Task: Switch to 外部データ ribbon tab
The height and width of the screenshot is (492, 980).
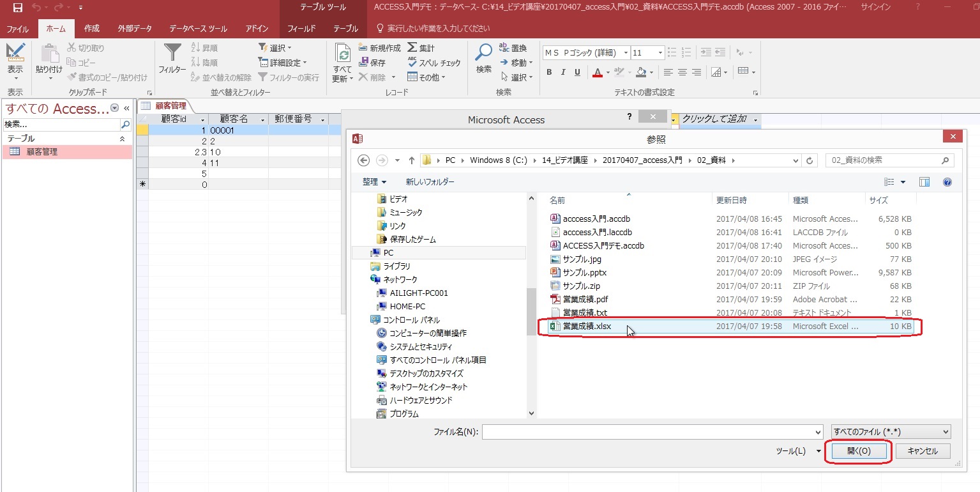Action: click(135, 29)
